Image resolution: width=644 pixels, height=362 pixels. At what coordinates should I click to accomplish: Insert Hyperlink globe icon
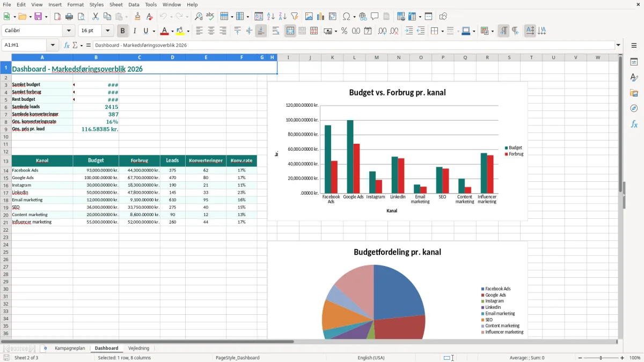[363, 17]
